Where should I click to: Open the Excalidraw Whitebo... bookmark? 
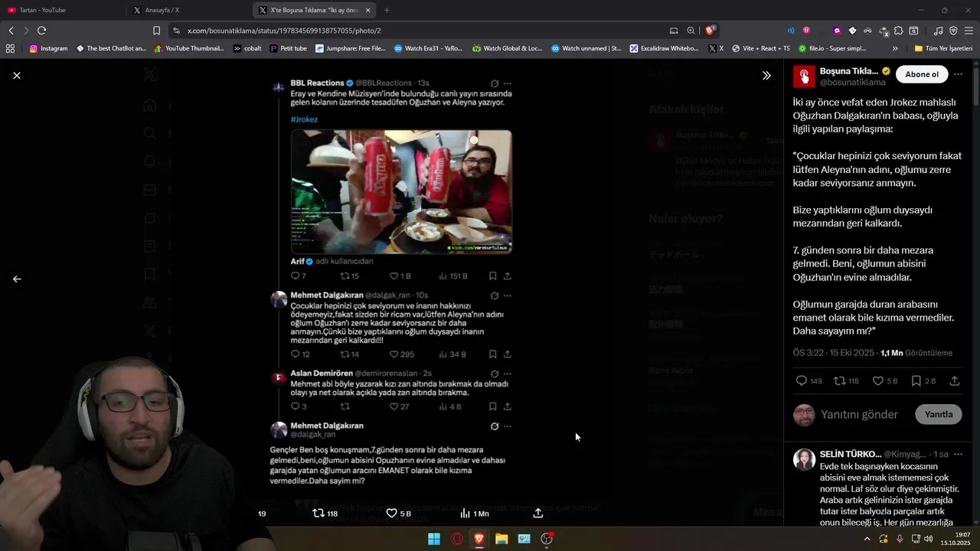665,48
